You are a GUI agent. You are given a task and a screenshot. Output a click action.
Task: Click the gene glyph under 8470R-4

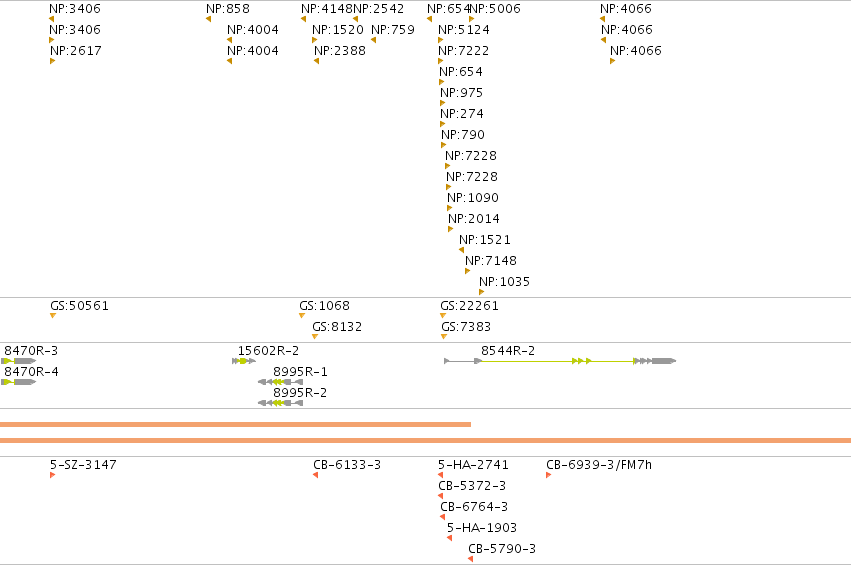coord(18,382)
